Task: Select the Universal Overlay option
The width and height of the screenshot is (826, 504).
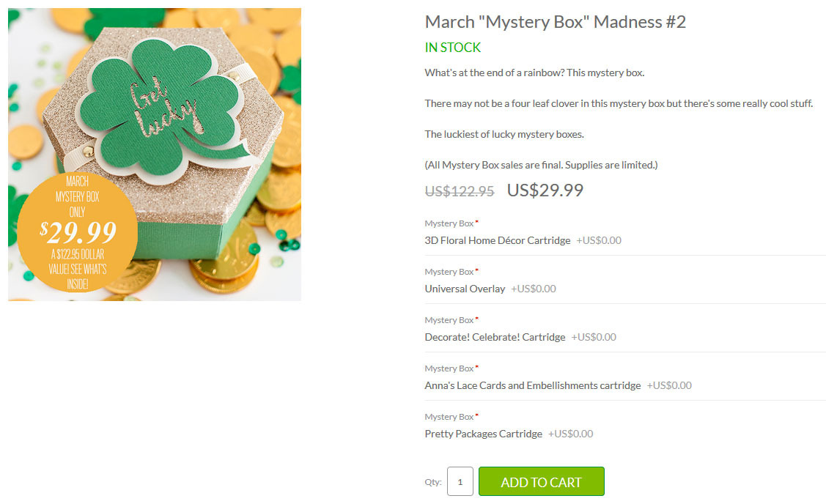Action: click(x=465, y=289)
